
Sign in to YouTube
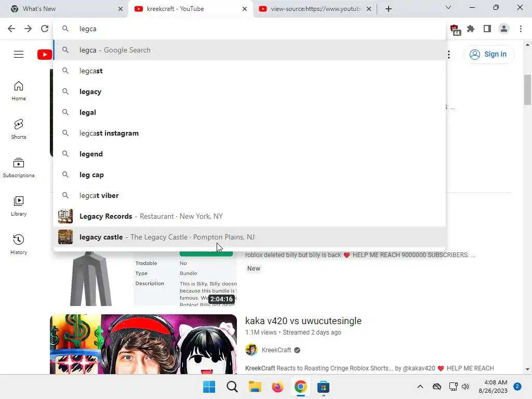point(488,54)
